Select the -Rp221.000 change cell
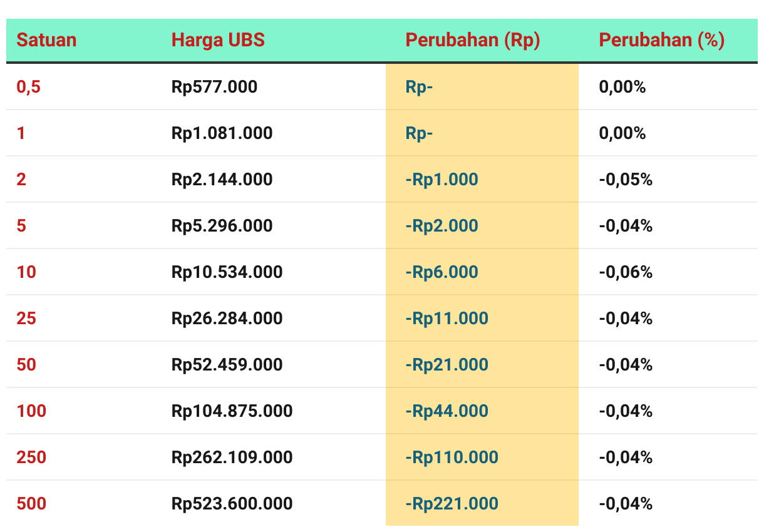This screenshot has width=764, height=532. (452, 504)
